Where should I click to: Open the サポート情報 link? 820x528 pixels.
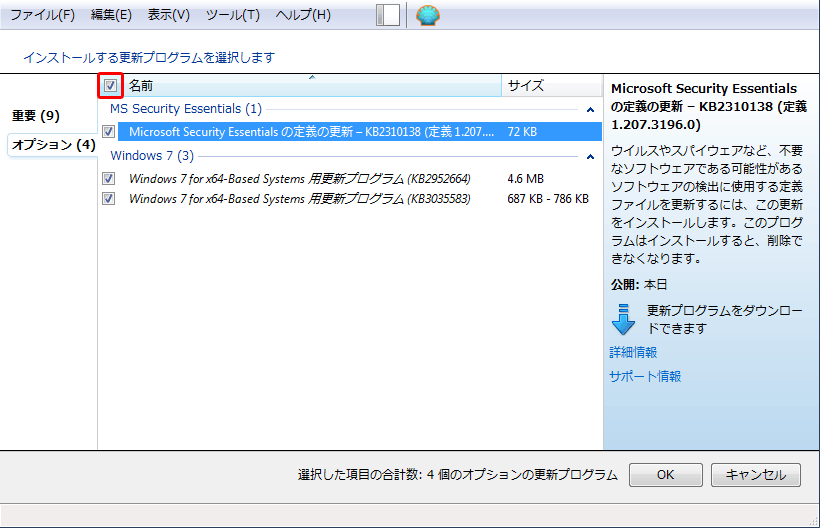pos(645,376)
